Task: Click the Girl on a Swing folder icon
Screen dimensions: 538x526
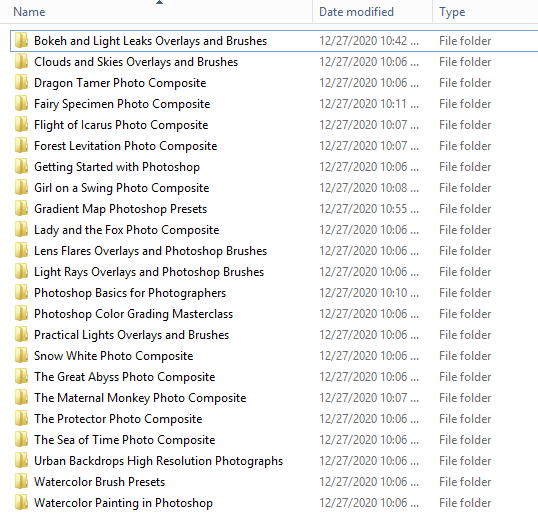Action: click(x=21, y=187)
